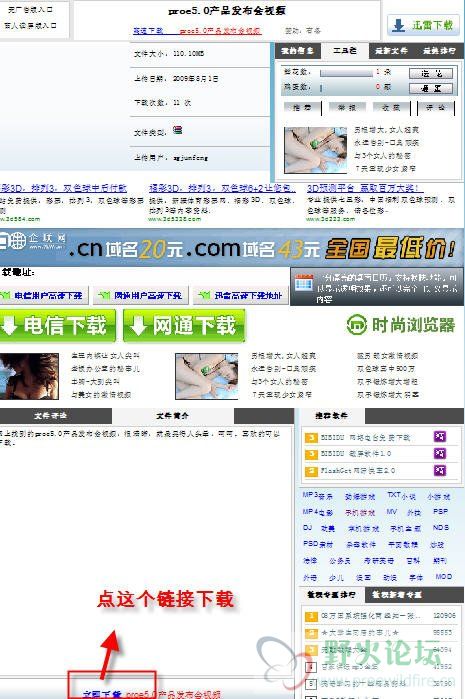Click purple icon beside FlashGet entry
Image resolution: width=465 pixels, height=699 pixels.
[x=440, y=470]
